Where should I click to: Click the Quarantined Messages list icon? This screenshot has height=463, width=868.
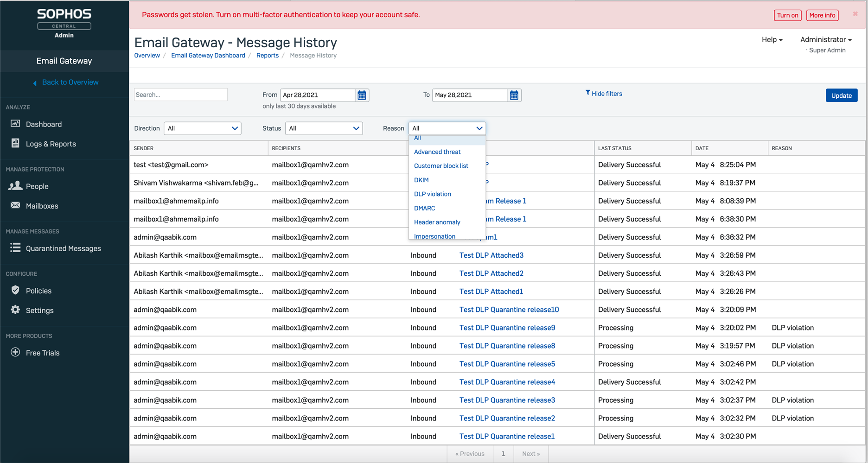15,247
